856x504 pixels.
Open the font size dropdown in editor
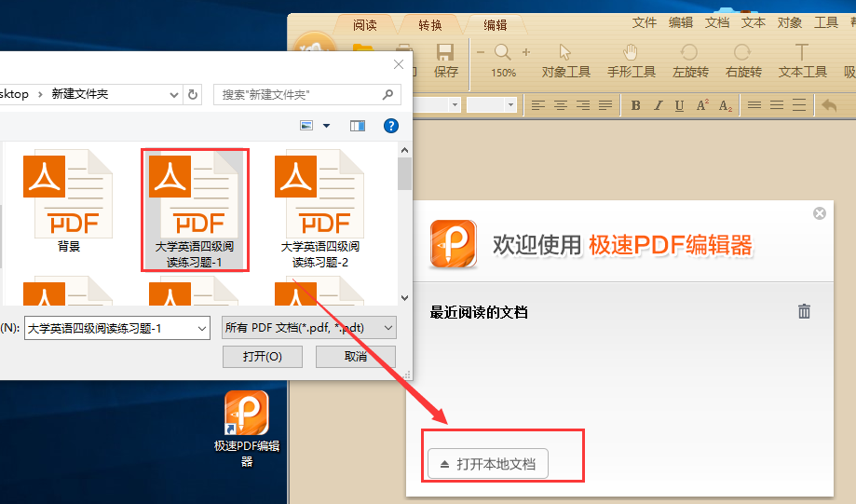coord(510,105)
